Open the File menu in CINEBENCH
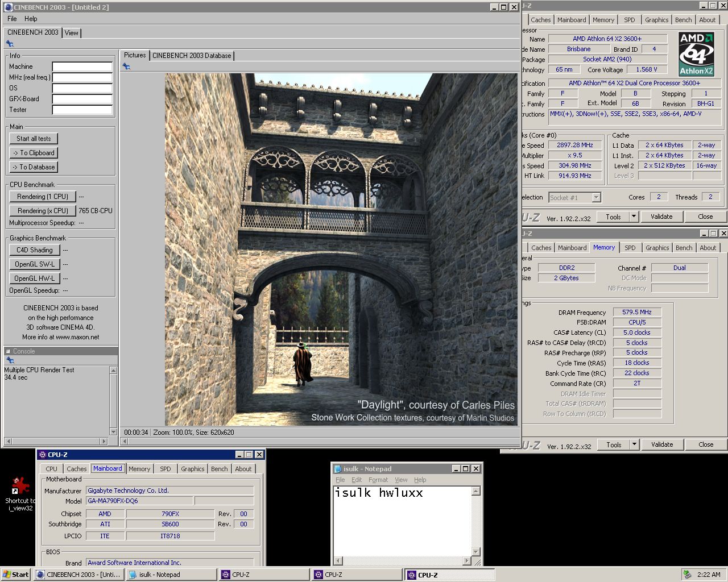Screen dimensions: 728x582 click(12, 19)
